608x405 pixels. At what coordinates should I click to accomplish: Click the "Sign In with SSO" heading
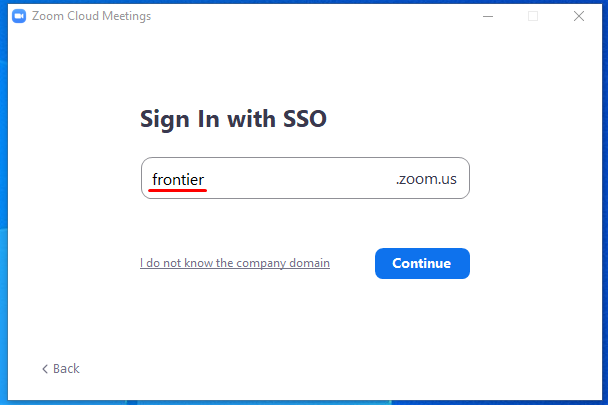click(x=233, y=119)
